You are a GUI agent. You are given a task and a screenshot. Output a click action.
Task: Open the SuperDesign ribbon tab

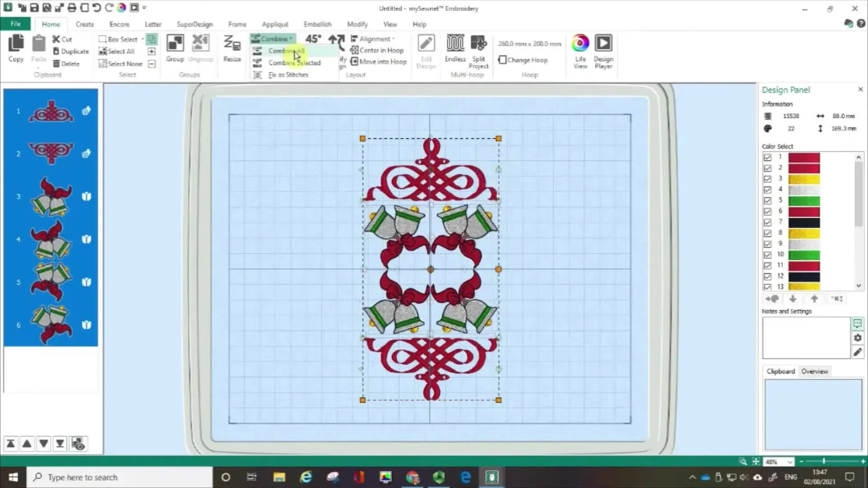[195, 24]
